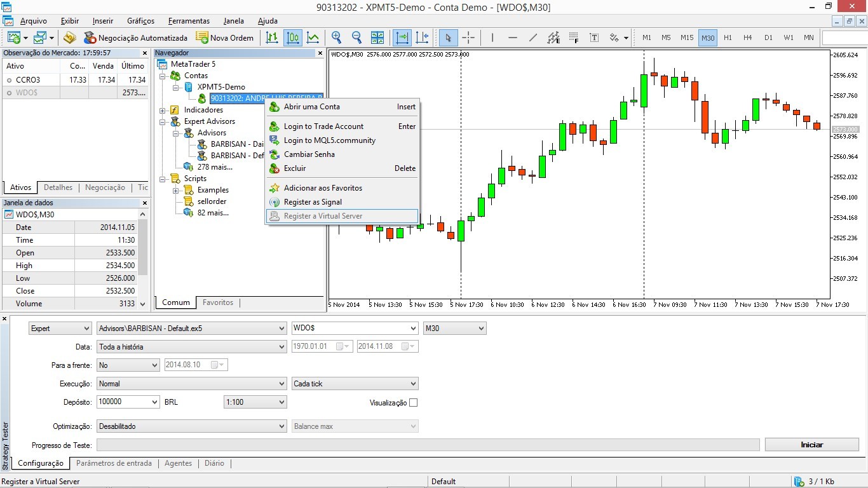Open the Advisors\BARBISAN expert dropdown
868x488 pixels.
coord(192,329)
